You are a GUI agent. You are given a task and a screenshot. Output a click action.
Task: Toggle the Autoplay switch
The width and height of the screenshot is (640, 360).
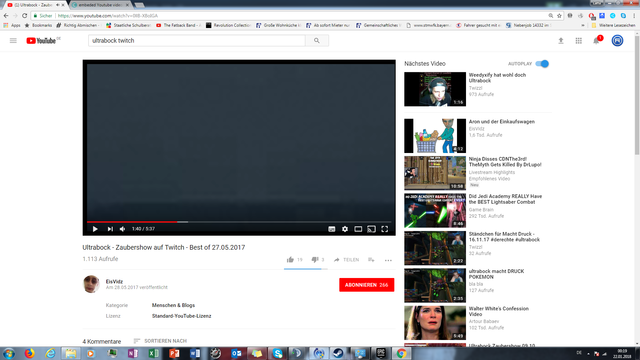pos(542,64)
